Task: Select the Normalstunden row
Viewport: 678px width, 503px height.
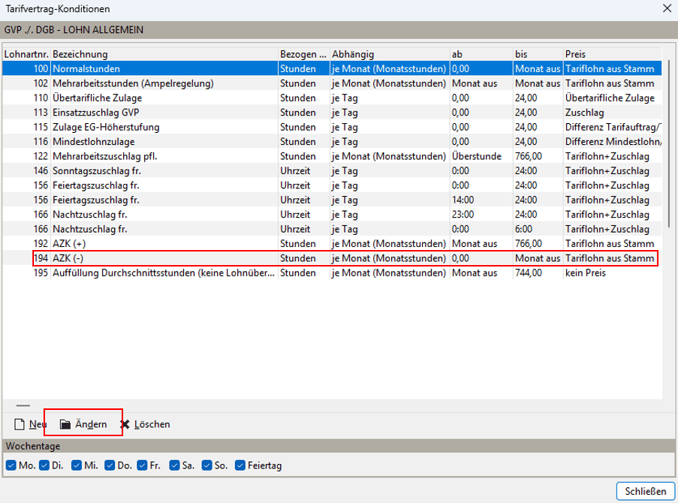Action: [332, 69]
